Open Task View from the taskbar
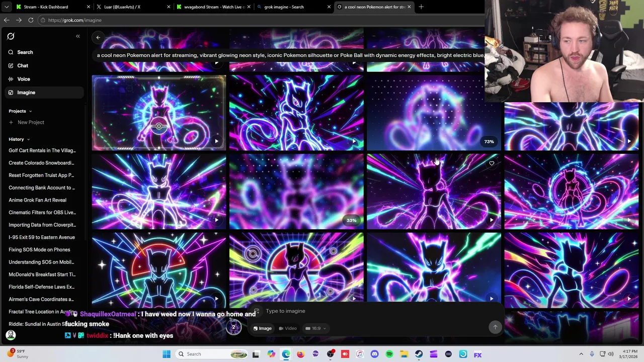The width and height of the screenshot is (644, 362). tap(256, 354)
